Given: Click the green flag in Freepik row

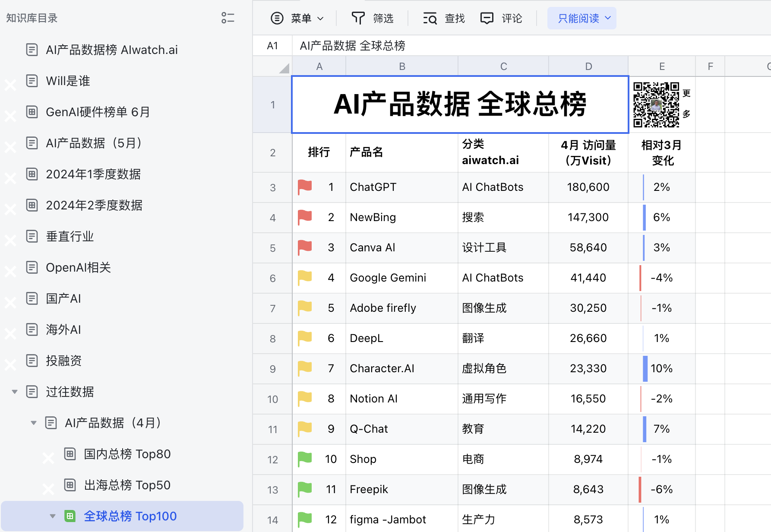Looking at the screenshot, I should (305, 490).
